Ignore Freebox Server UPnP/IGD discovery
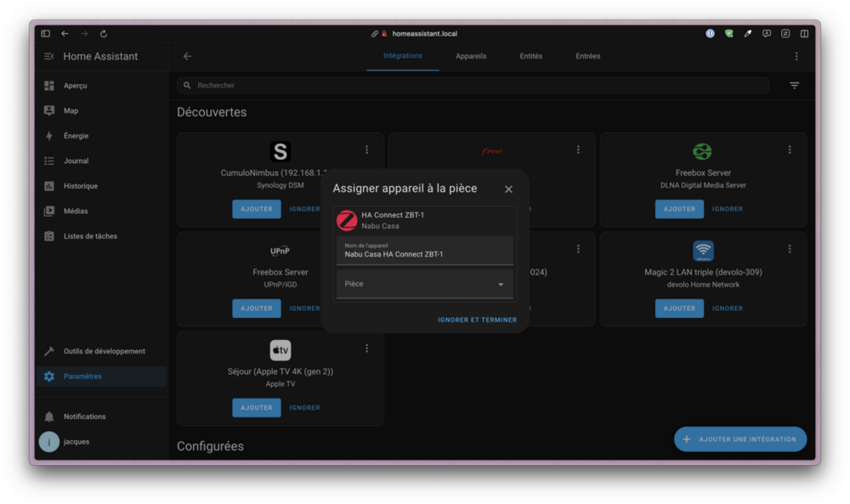 304,309
